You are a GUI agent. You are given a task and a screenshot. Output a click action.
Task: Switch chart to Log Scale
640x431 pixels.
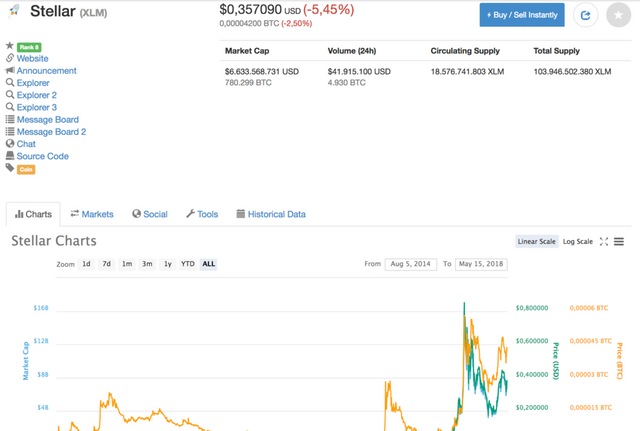(578, 242)
